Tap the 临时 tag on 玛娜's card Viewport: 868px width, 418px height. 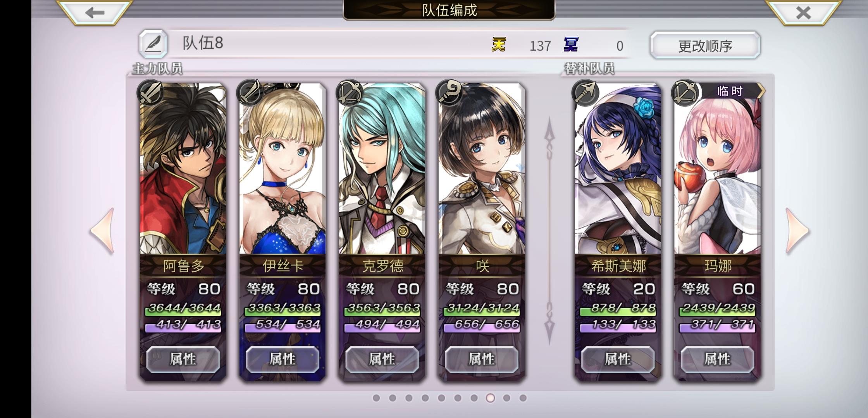click(x=730, y=91)
